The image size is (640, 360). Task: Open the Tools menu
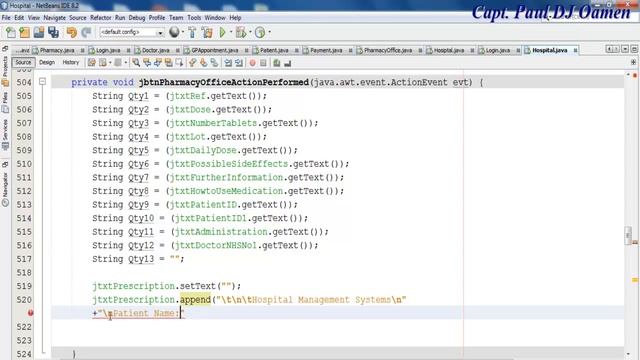coord(194,18)
